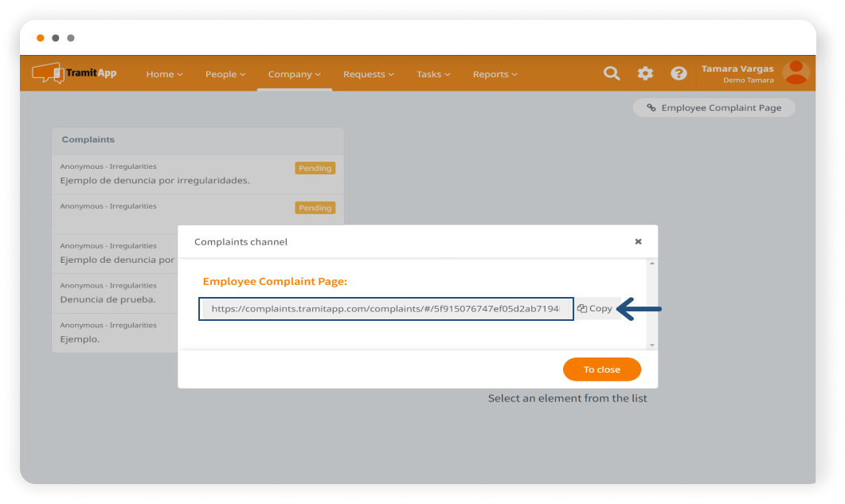Click the help question mark icon
Image resolution: width=845 pixels, height=504 pixels.
(679, 73)
